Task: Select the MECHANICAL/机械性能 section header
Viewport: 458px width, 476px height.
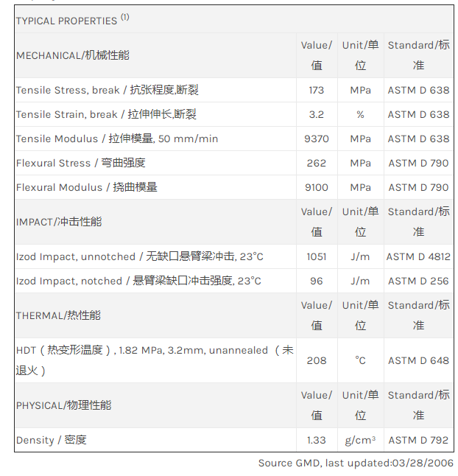Action: tap(73, 55)
